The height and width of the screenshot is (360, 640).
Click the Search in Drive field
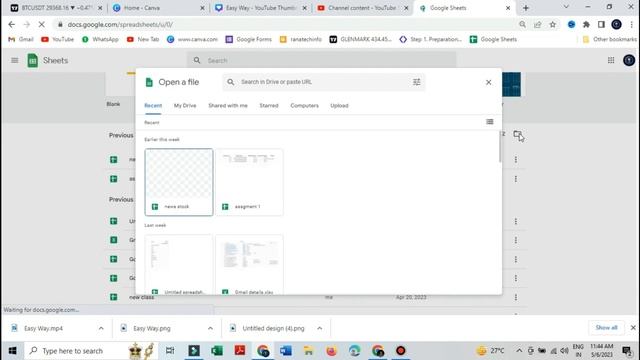tap(324, 82)
